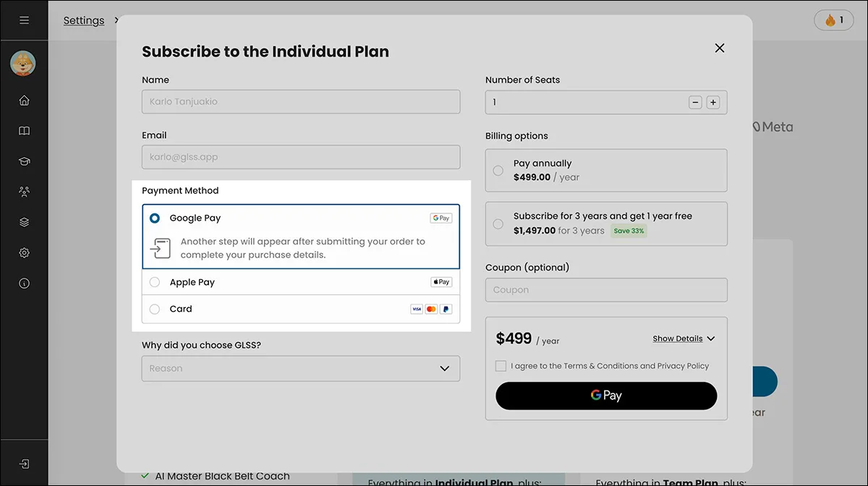Open the 'Why did you choose GLSS' dropdown
The width and height of the screenshot is (868, 486).
(x=301, y=368)
